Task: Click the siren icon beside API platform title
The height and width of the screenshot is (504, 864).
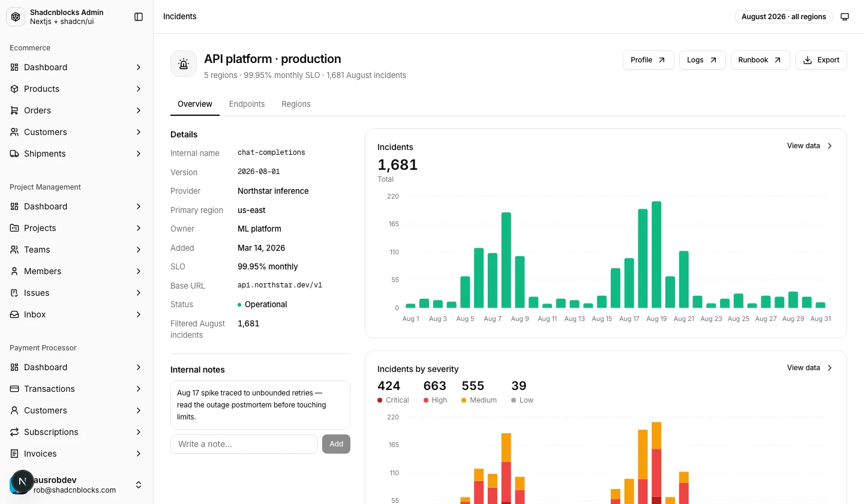Action: pyautogui.click(x=184, y=64)
